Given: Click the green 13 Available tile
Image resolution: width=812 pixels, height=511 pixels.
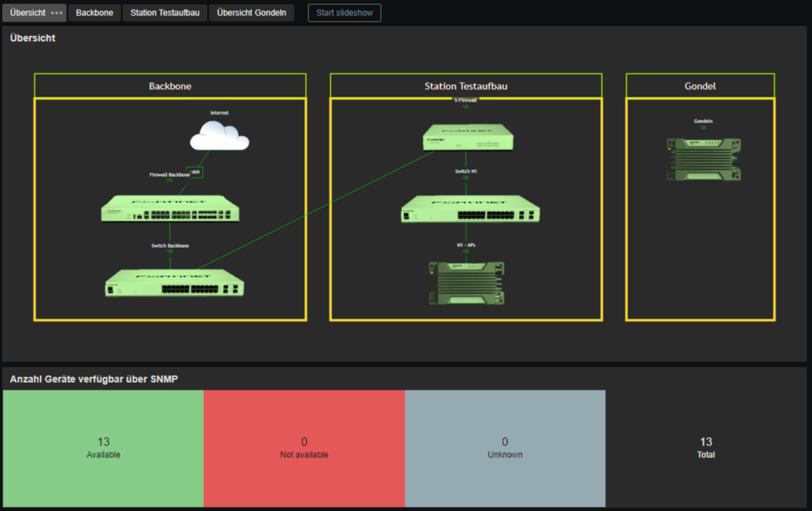Looking at the screenshot, I should [103, 448].
